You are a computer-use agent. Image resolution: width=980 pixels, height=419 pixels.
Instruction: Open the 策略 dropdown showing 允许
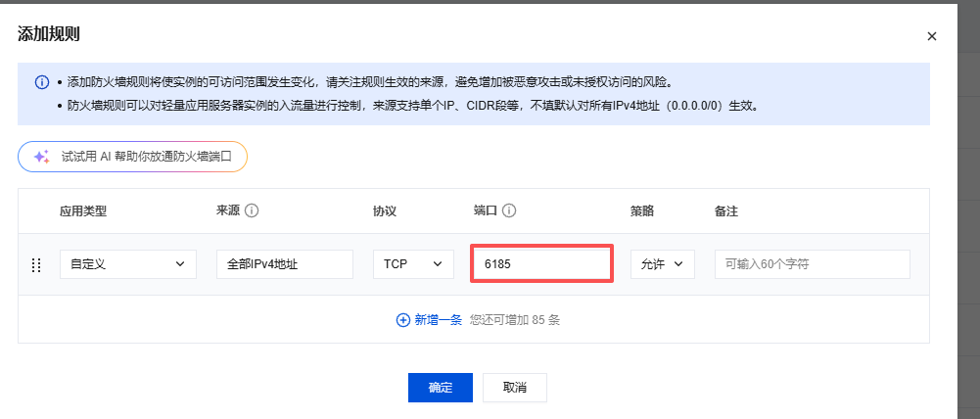tap(663, 264)
